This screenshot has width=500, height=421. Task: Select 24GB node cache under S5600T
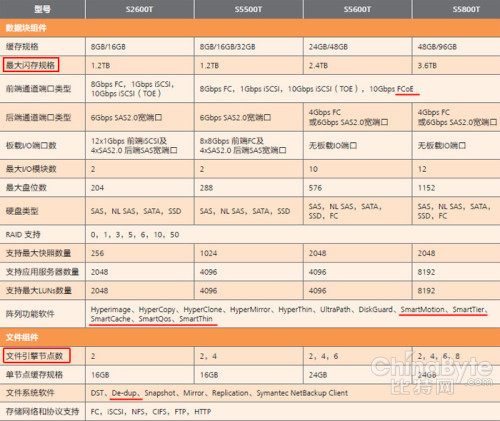point(318,375)
